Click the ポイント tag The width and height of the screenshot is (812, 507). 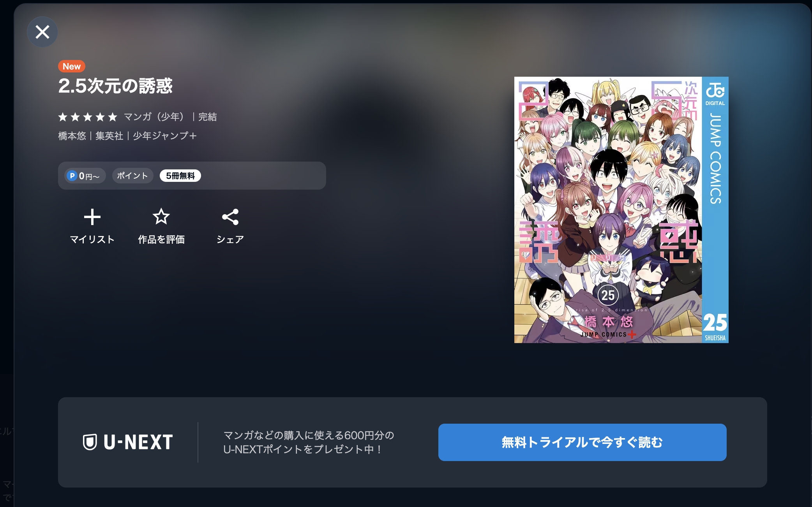point(132,176)
